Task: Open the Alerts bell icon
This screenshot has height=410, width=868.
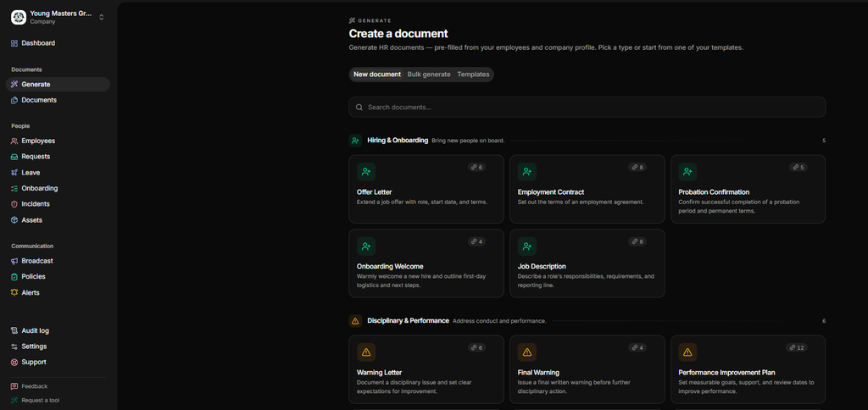Action: (14, 293)
